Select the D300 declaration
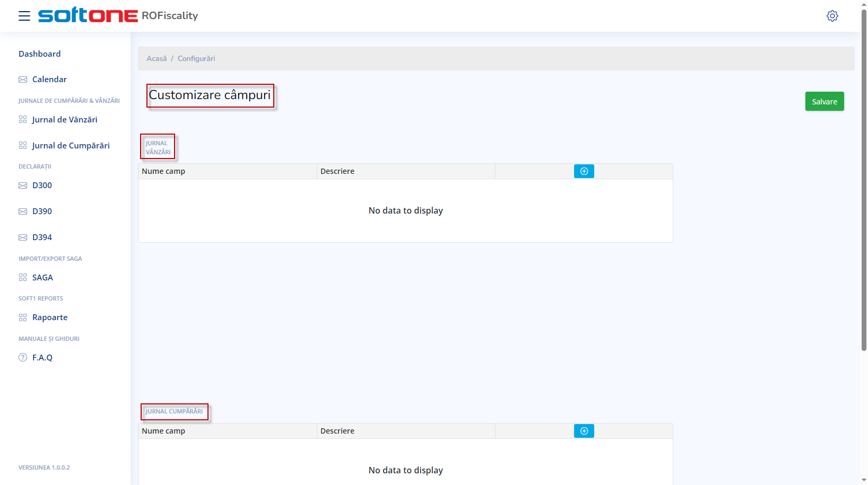The height and width of the screenshot is (485, 868). [x=42, y=186]
